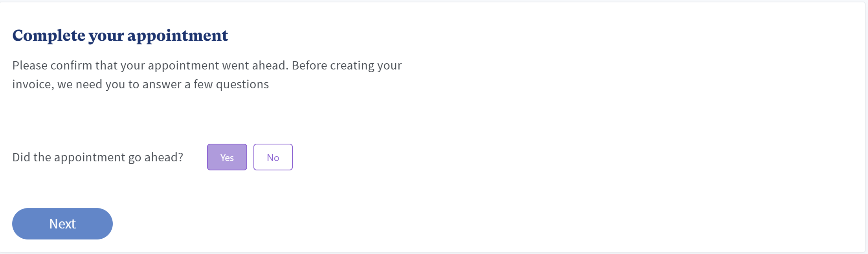Indicate the appointment did not happen
868x254 pixels.
273,157
